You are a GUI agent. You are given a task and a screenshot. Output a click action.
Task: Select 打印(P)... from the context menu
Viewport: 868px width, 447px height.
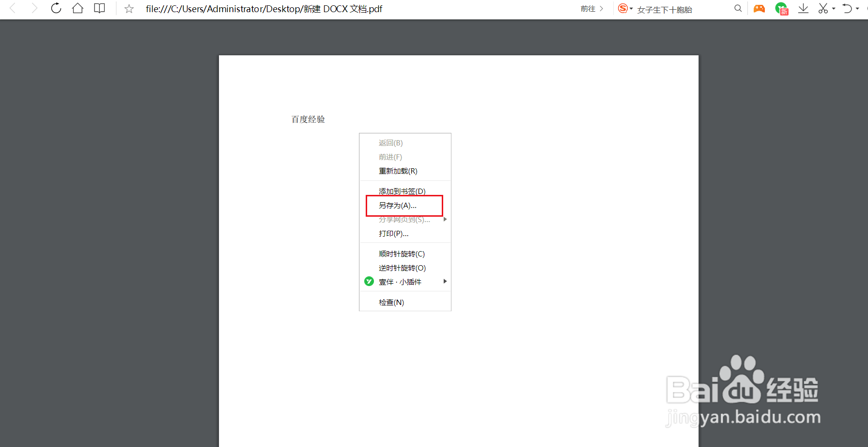pyautogui.click(x=405, y=233)
